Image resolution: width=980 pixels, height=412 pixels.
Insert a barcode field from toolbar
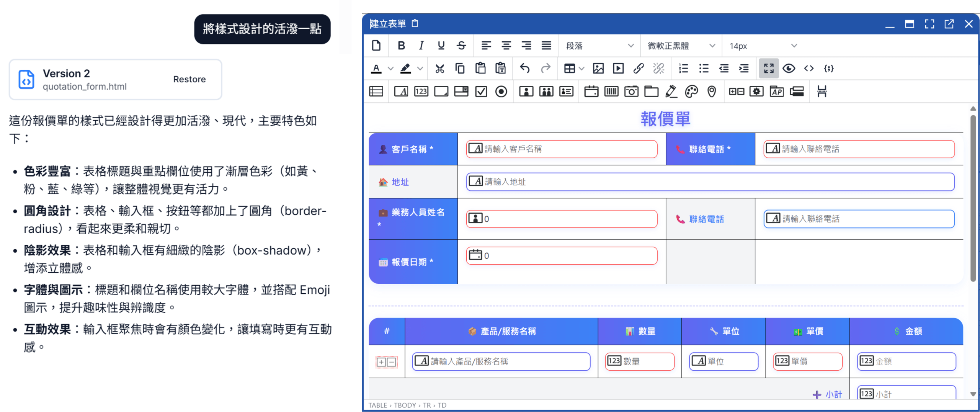[x=611, y=92]
